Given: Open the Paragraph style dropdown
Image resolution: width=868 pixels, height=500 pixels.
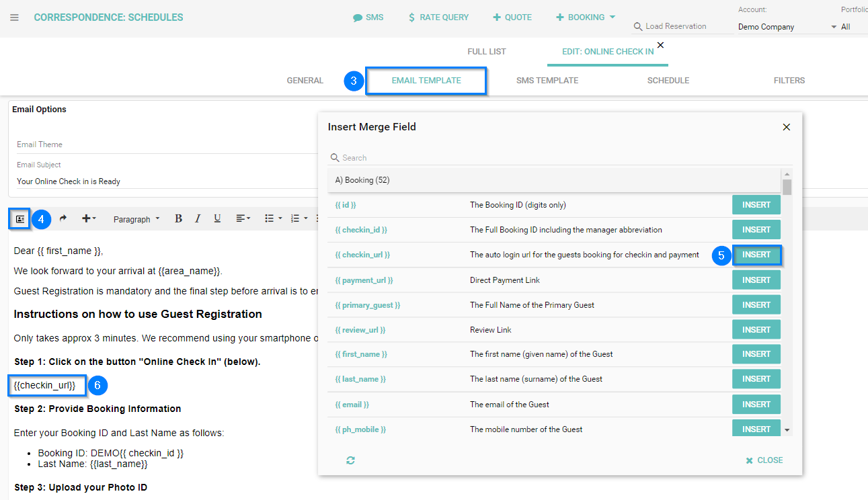Looking at the screenshot, I should pyautogui.click(x=136, y=219).
